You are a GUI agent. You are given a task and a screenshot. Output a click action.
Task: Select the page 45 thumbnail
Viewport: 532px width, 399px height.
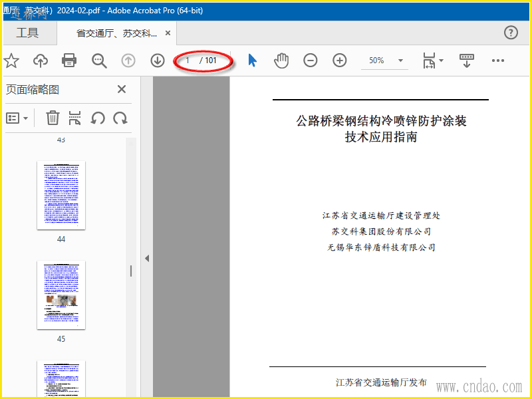61,295
